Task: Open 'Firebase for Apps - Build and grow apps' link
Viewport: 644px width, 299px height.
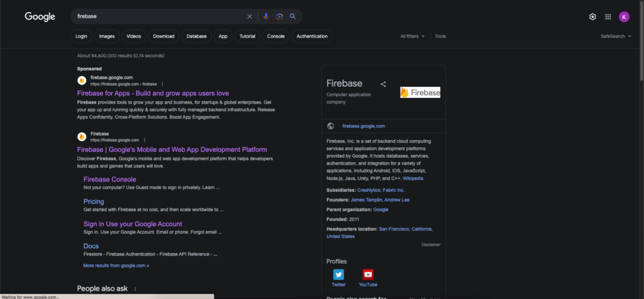Action: [x=153, y=93]
